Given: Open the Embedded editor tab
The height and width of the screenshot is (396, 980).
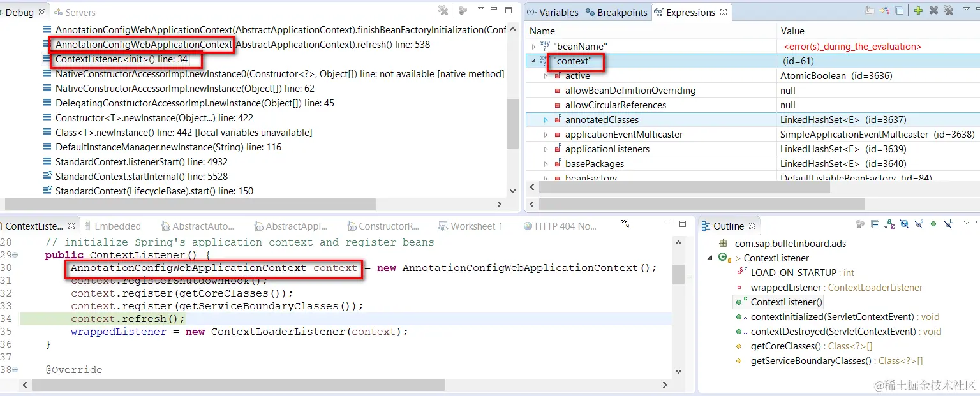Looking at the screenshot, I should click(x=112, y=226).
